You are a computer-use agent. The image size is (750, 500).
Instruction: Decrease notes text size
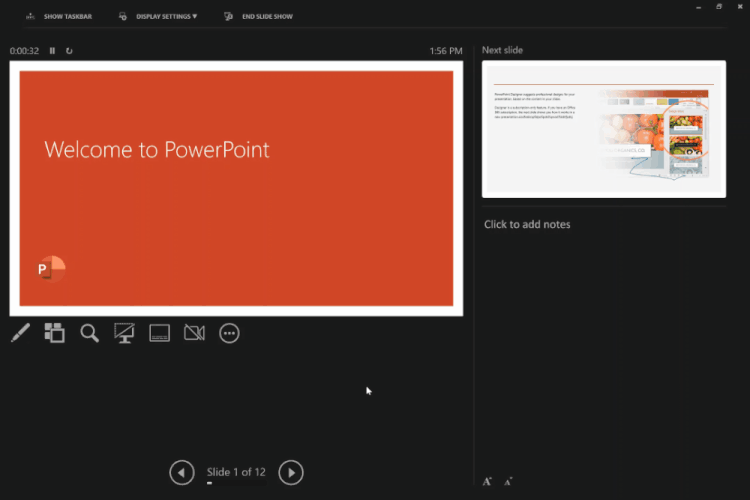pos(508,481)
